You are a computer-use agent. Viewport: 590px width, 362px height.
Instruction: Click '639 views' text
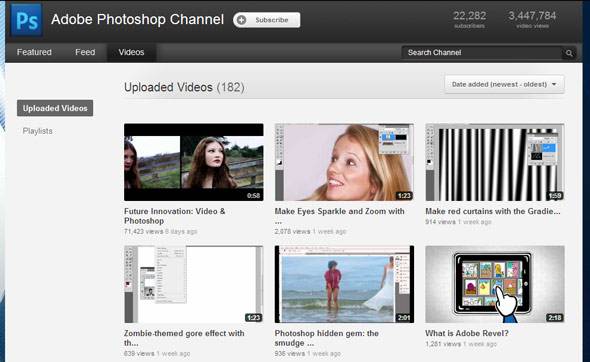tap(139, 354)
